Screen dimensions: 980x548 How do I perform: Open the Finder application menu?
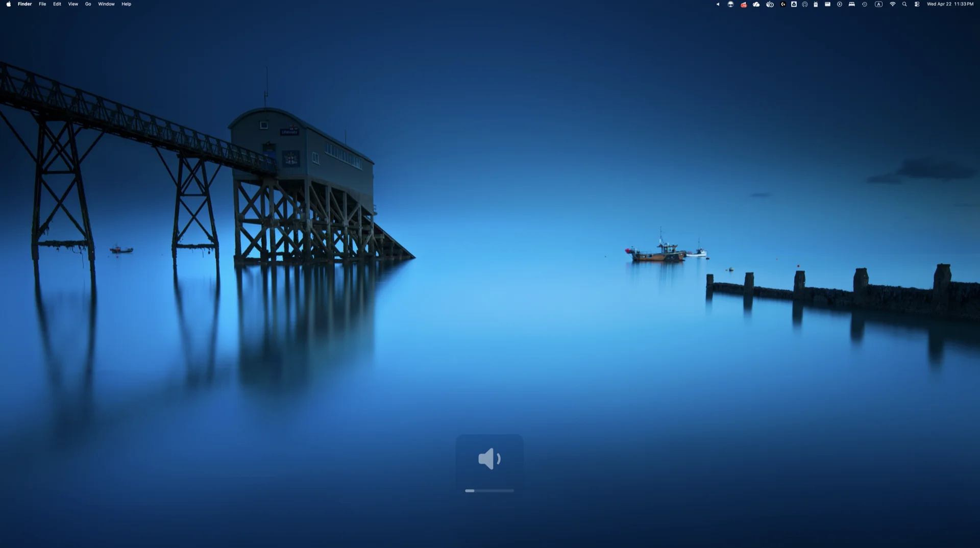click(24, 4)
